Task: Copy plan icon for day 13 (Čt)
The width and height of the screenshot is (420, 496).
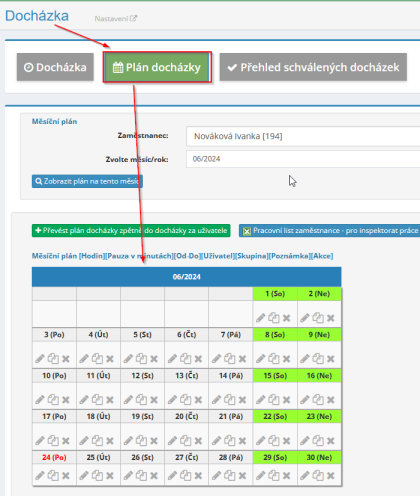Action: 186,400
